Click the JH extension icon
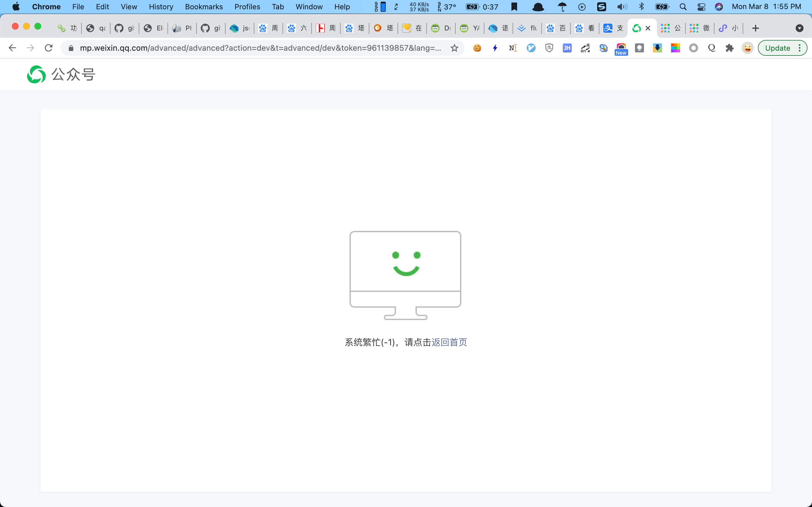 (x=567, y=48)
